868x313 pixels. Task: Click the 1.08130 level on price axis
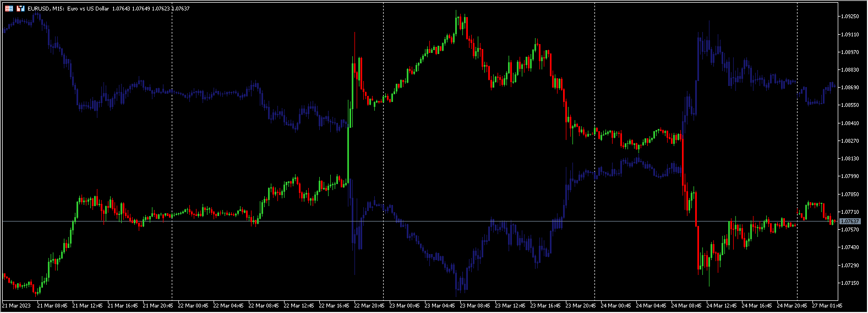(x=850, y=159)
